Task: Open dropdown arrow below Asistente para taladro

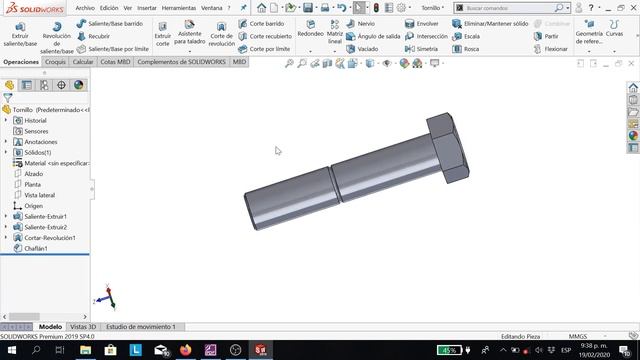Action: [x=190, y=52]
